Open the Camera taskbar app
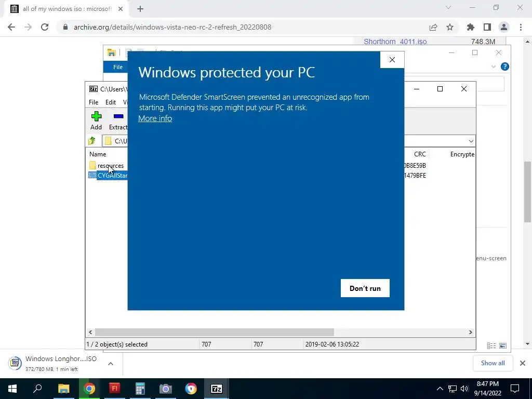This screenshot has height=399, width=532. [x=166, y=389]
